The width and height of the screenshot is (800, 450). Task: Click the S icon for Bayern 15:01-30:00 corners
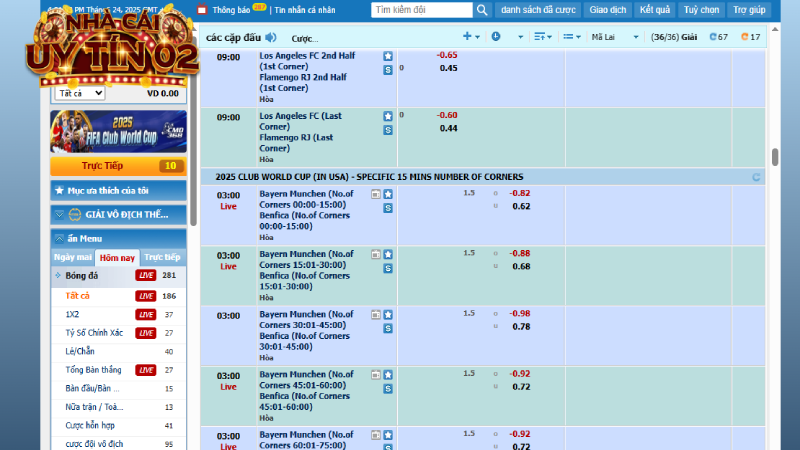point(388,268)
